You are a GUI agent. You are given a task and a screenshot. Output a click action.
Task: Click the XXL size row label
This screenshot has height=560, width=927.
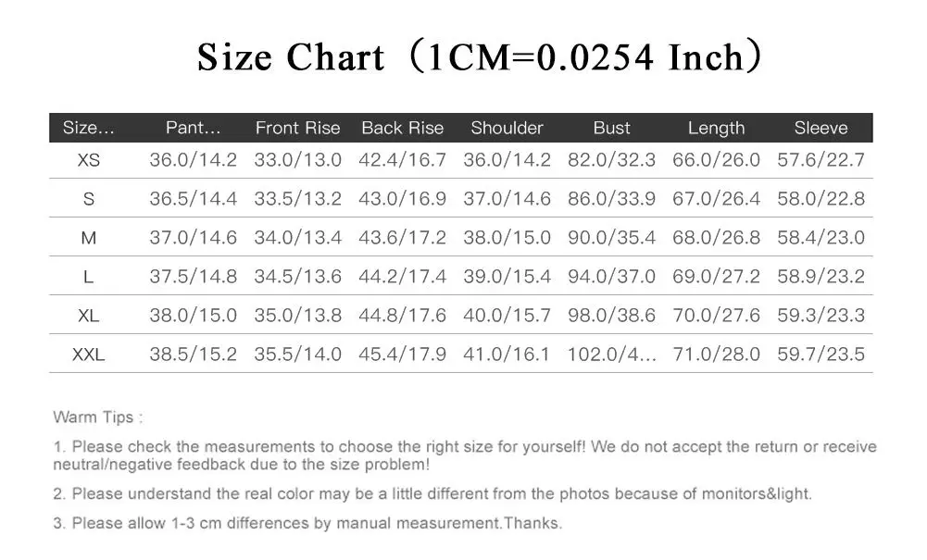tap(89, 355)
